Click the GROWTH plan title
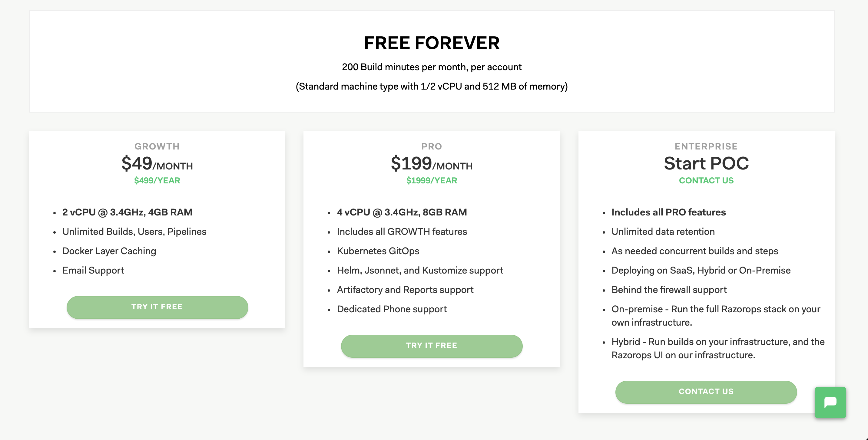 [x=157, y=146]
